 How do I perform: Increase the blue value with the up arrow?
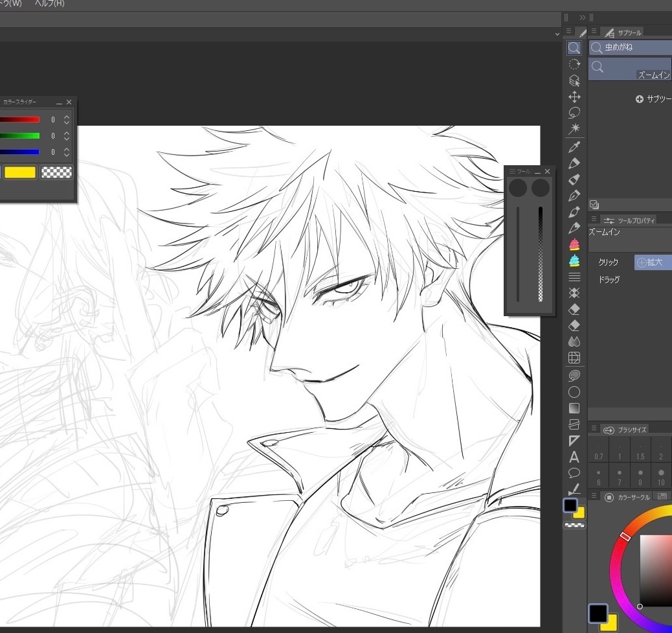pyautogui.click(x=67, y=149)
